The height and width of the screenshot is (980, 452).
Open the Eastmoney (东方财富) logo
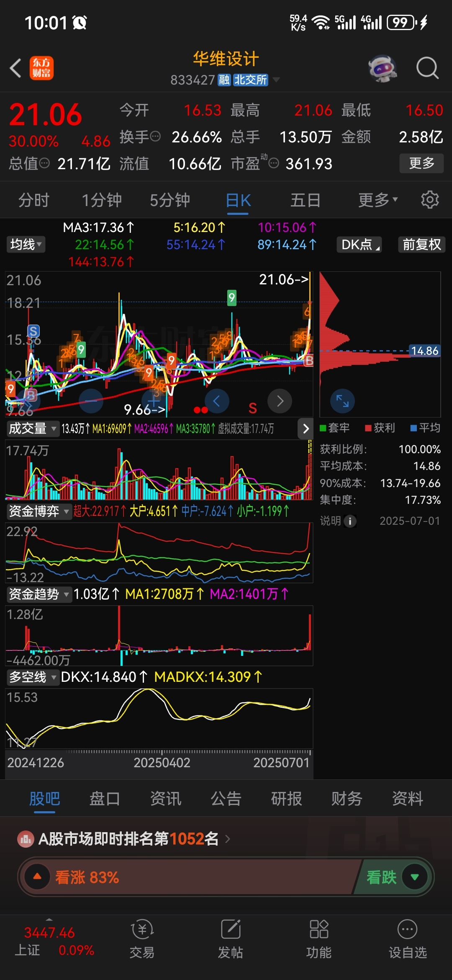coord(41,68)
